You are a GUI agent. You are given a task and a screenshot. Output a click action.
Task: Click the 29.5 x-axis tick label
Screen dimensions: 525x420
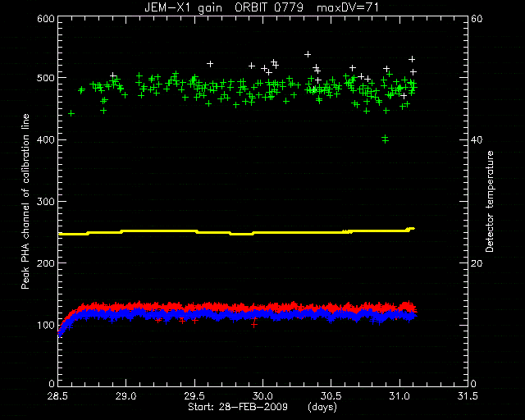[x=194, y=396]
